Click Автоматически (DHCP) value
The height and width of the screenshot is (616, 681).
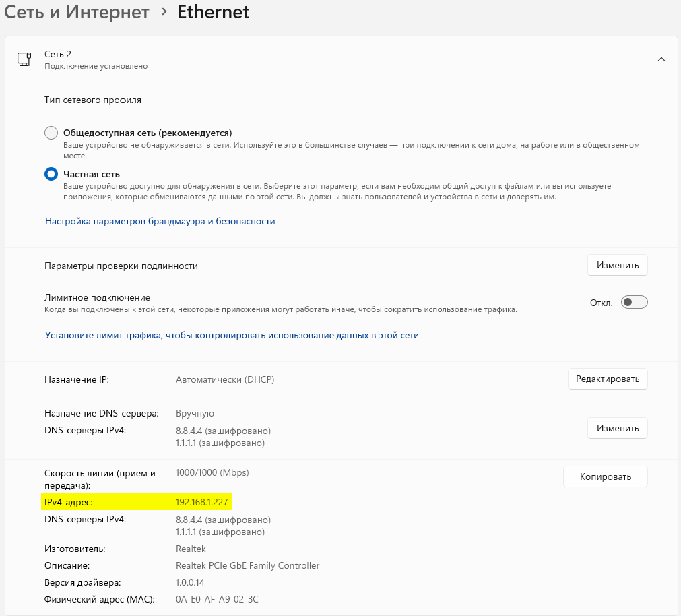coord(225,379)
